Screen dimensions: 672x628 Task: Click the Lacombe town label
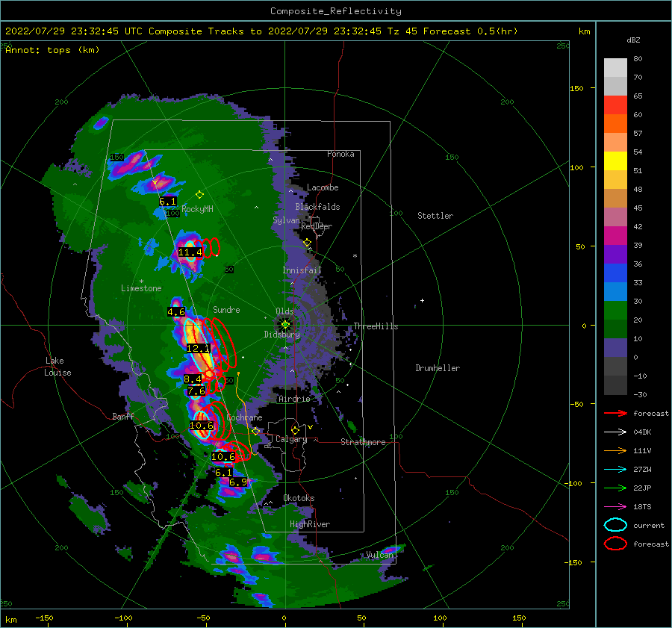[x=323, y=187]
